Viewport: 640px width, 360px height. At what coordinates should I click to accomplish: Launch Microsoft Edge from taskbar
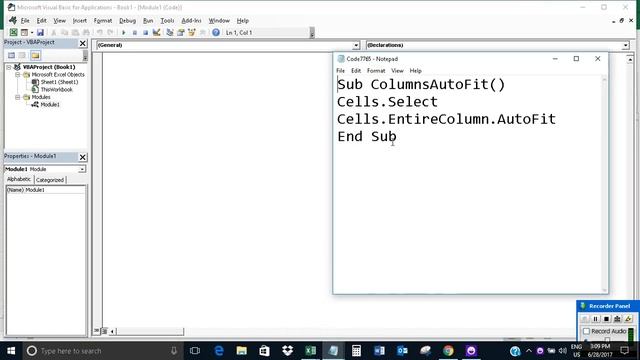219,351
